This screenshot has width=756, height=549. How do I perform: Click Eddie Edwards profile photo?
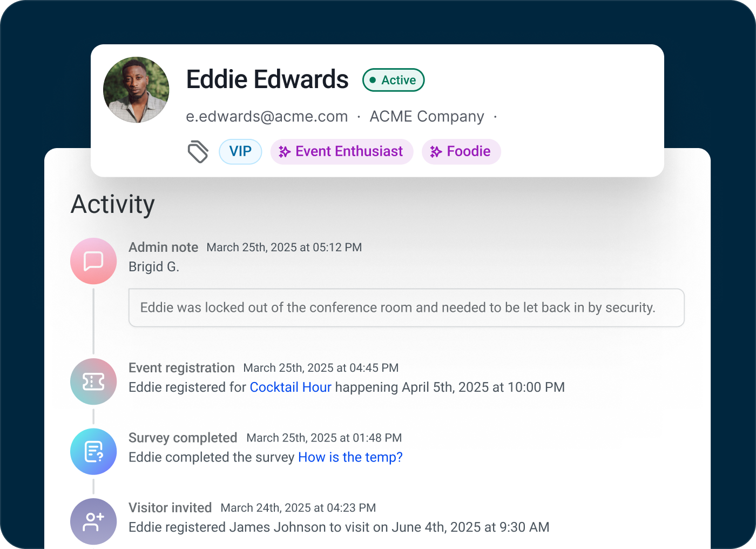coord(136,90)
